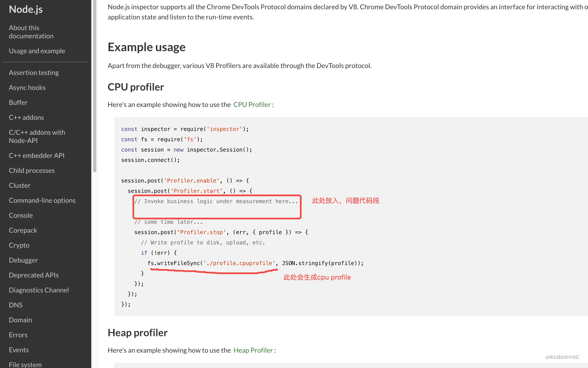Select Usage and example menu item
This screenshot has width=588, height=368.
tap(37, 50)
